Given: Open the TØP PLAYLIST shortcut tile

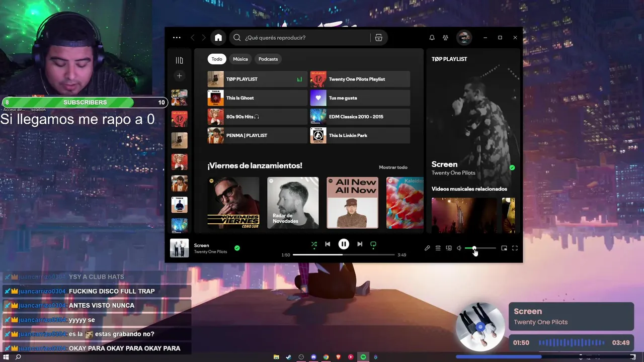Looking at the screenshot, I should [257, 79].
